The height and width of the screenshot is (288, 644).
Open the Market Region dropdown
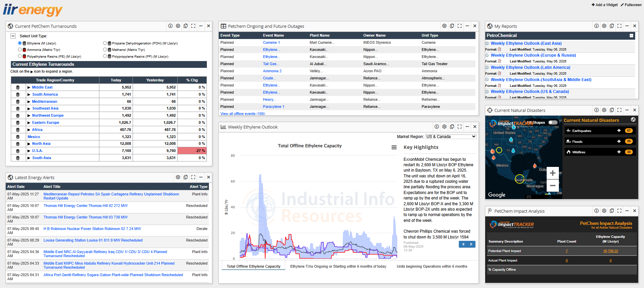[x=451, y=137]
